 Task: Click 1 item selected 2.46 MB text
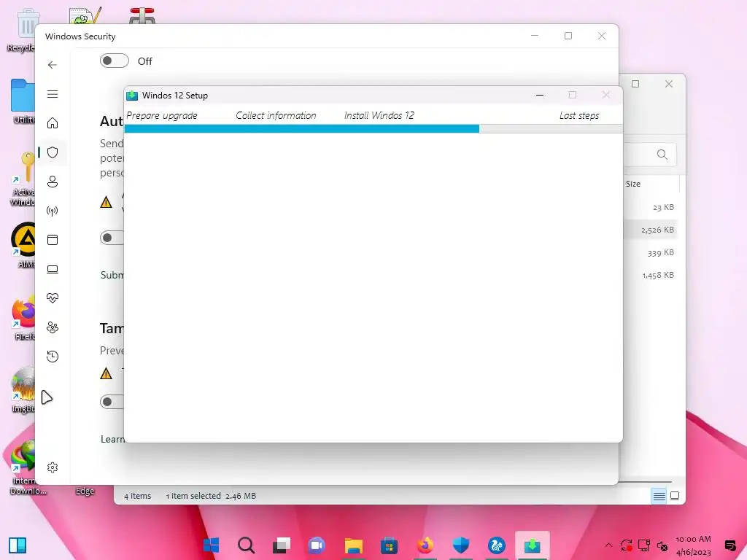[x=211, y=496]
